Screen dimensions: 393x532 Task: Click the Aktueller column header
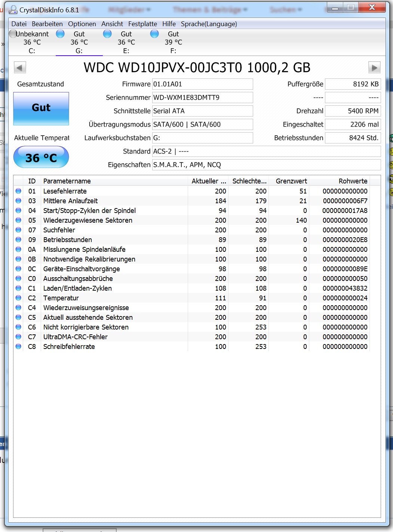(208, 181)
